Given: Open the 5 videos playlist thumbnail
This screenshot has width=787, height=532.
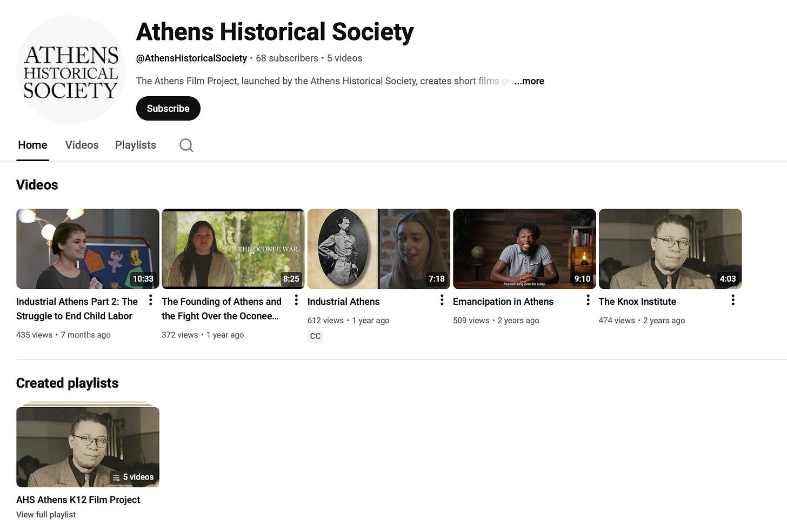Looking at the screenshot, I should click(x=88, y=447).
